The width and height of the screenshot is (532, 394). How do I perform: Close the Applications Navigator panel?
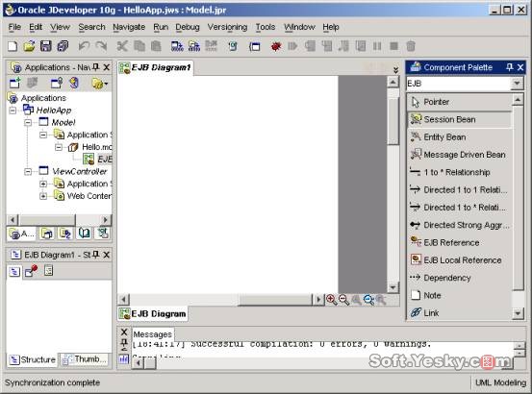106,67
